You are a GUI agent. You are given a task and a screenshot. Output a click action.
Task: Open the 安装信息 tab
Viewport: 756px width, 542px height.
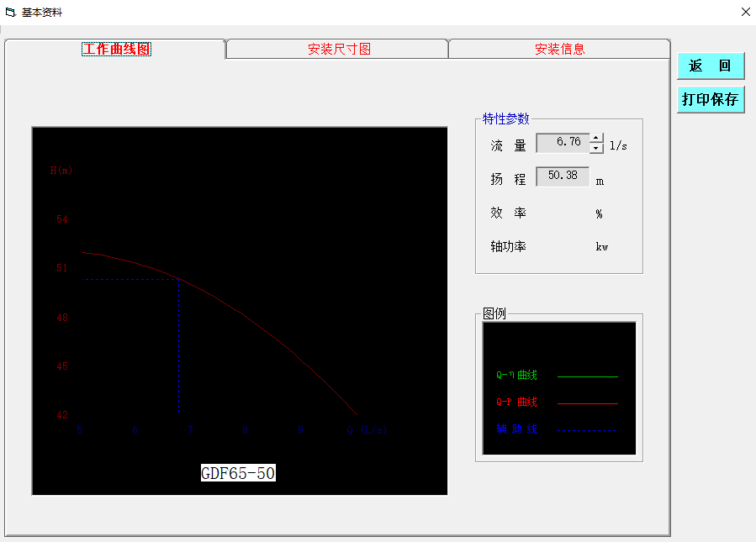point(559,49)
